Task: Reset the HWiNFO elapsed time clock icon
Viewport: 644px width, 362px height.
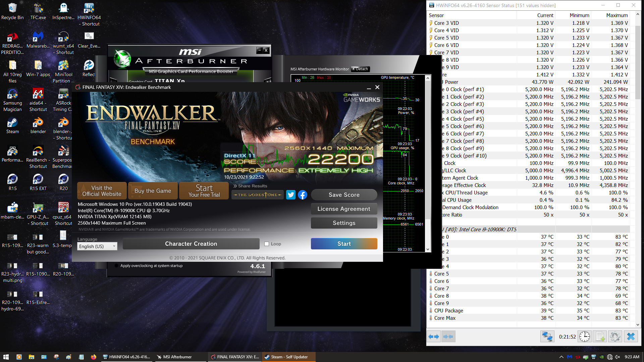Action: click(x=585, y=337)
